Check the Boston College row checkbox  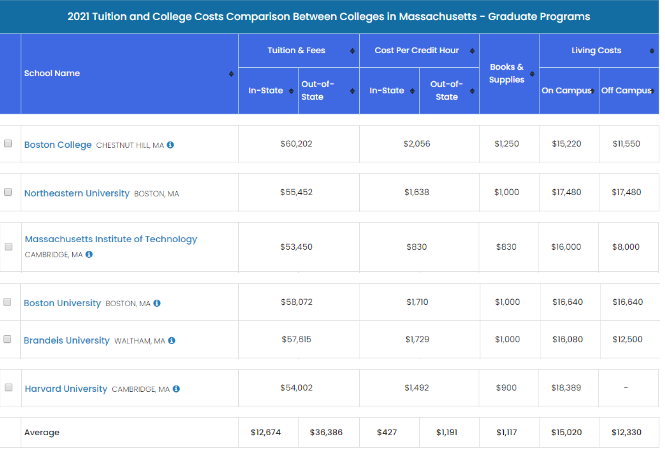[8, 143]
